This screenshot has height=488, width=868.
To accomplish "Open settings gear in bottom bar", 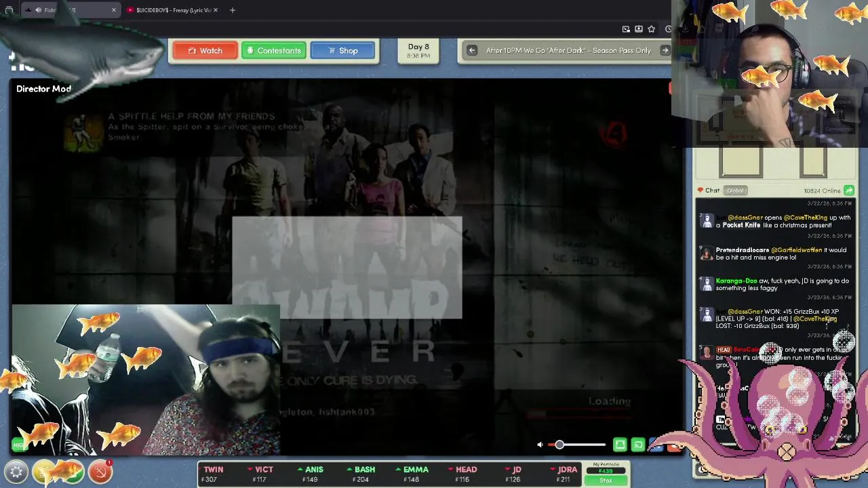I will point(16,471).
